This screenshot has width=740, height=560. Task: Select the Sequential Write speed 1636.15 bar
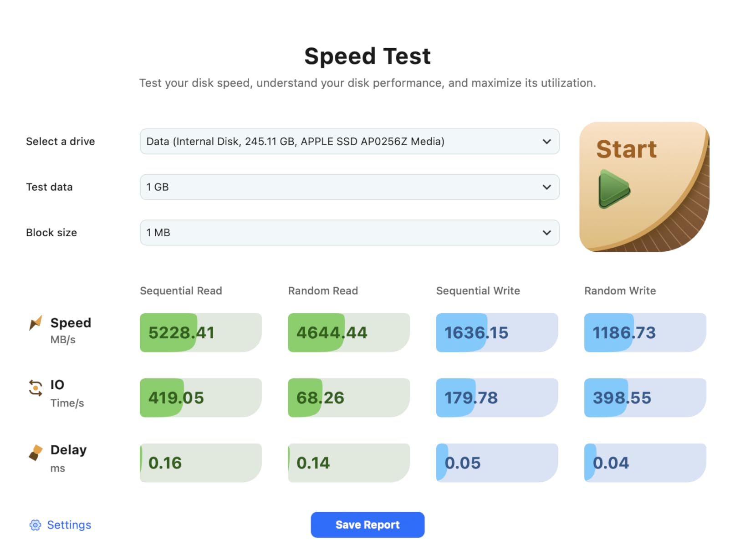pyautogui.click(x=496, y=333)
